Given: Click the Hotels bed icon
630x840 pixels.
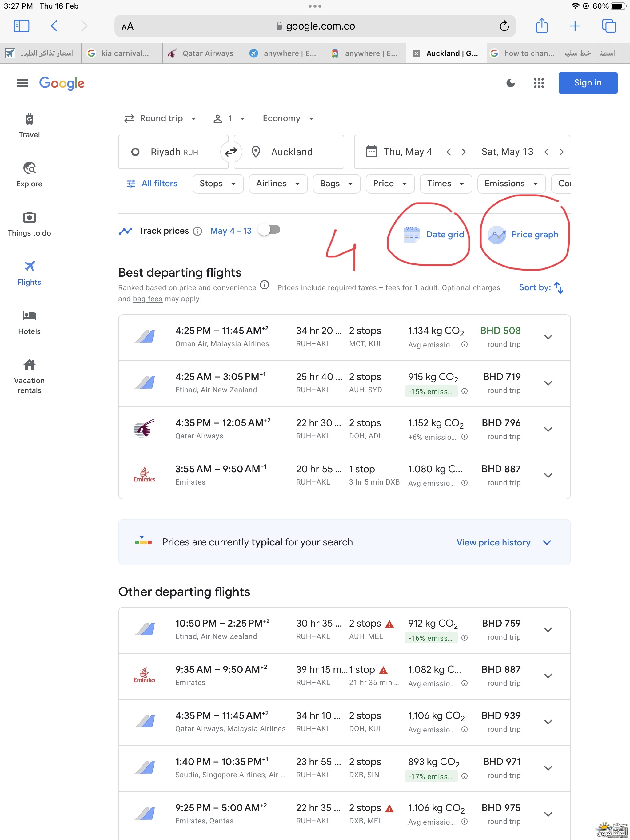Looking at the screenshot, I should pyautogui.click(x=29, y=316).
